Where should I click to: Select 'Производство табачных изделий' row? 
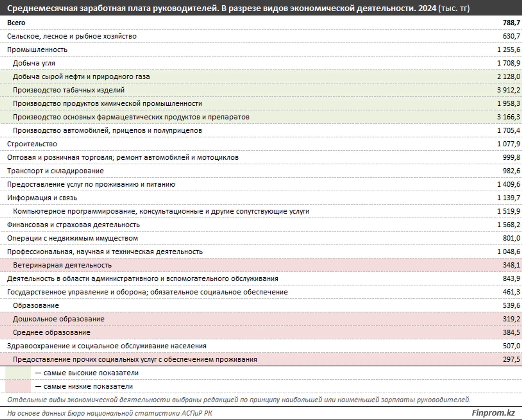69,90
